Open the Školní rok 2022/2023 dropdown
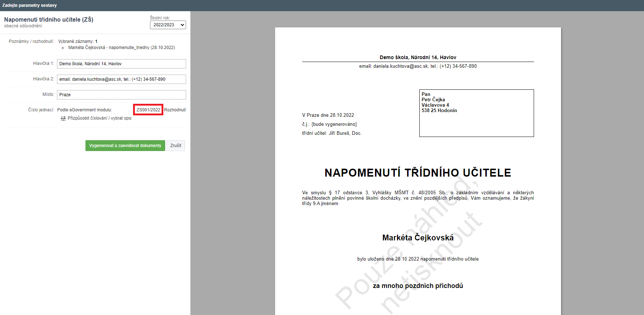This screenshot has height=315, width=644. click(x=168, y=25)
